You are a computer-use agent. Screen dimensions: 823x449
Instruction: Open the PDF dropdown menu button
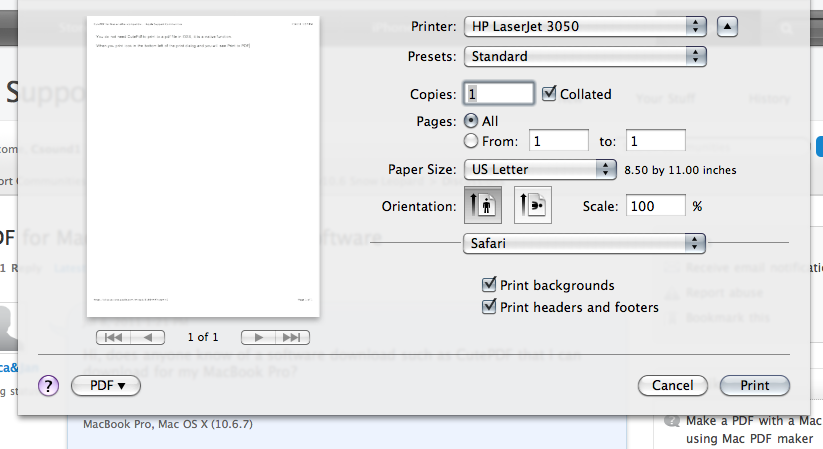click(x=105, y=385)
